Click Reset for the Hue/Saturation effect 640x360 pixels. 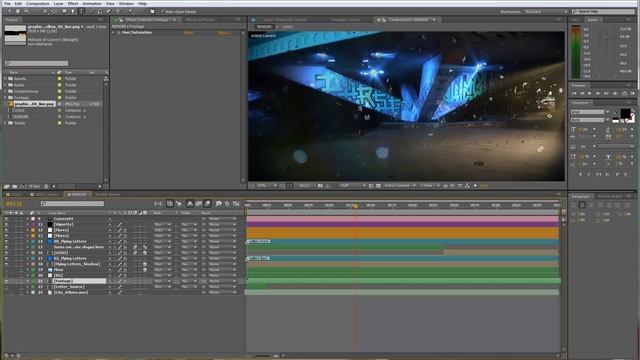coord(189,33)
